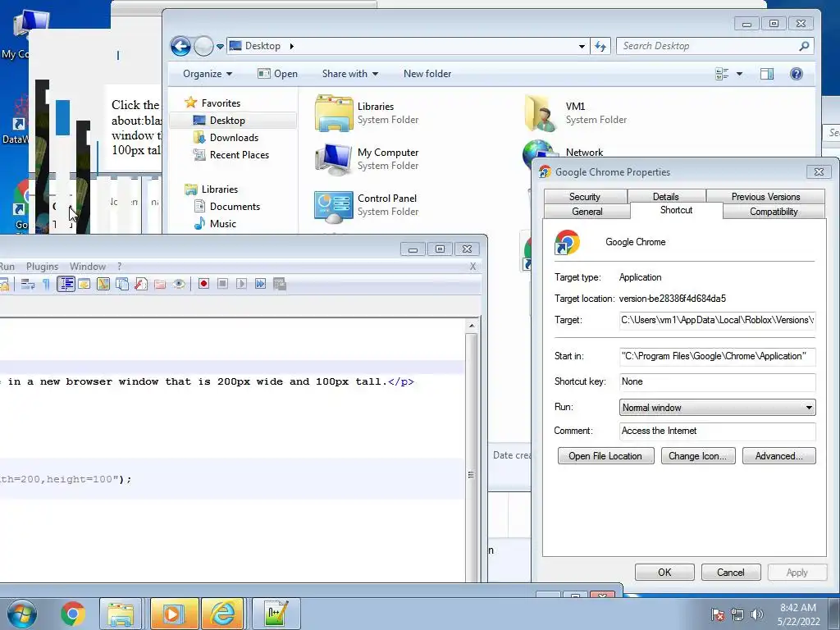Click the Shortcut key field
840x630 pixels.
pyautogui.click(x=717, y=382)
